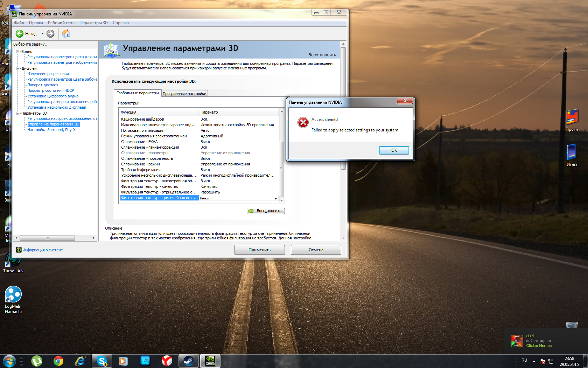588x368 pixels.
Task: Click the Применить button
Action: [260, 250]
